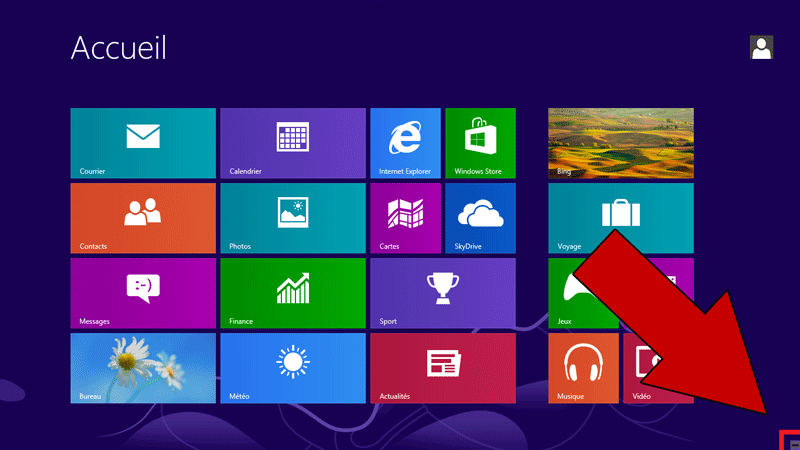Open the Windows Store tile
Image resolution: width=800 pixels, height=450 pixels.
click(x=479, y=143)
